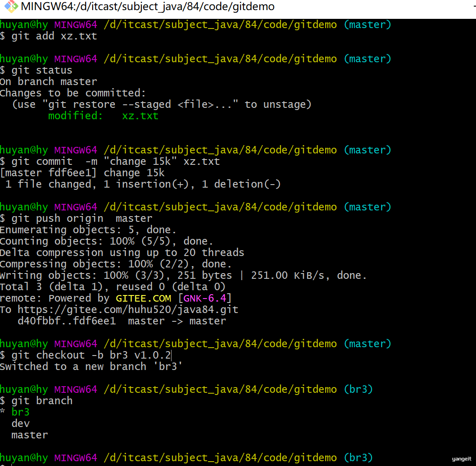Click the '[master fdf6ee1] change 15k' line
Screen dimensions: 476x466
click(x=82, y=173)
